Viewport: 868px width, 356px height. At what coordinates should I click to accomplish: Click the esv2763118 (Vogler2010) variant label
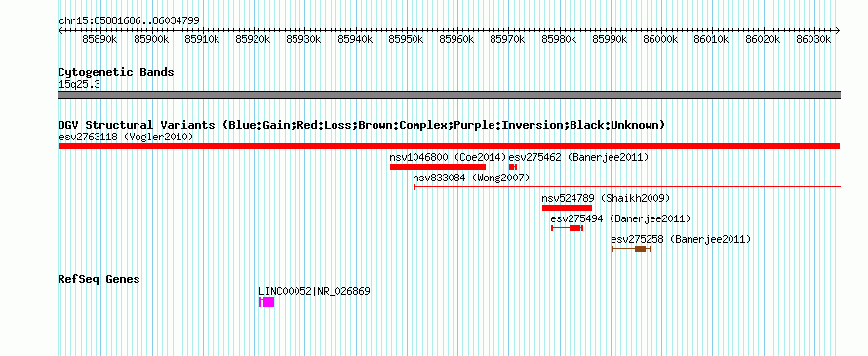pos(126,137)
